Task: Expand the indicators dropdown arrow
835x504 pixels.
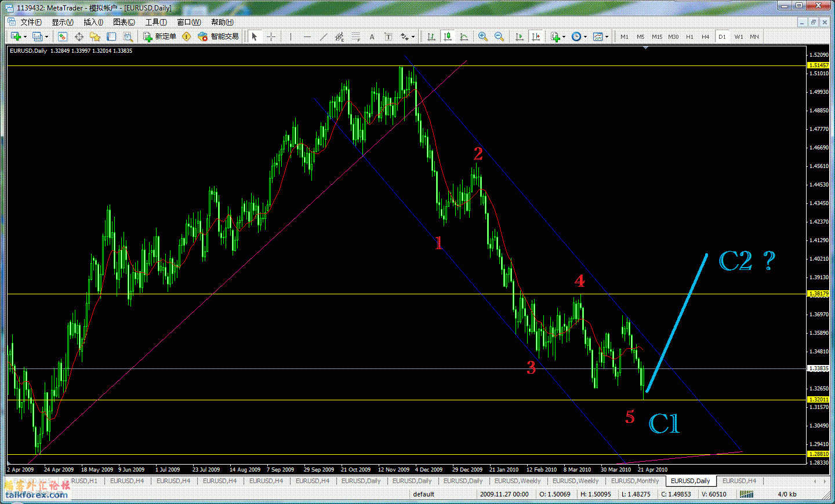Action: 564,36
